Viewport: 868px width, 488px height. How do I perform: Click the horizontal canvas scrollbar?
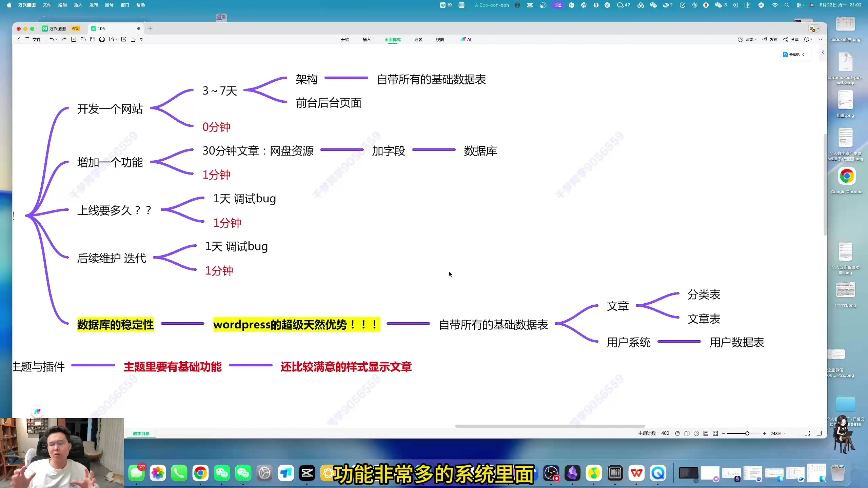[x=550, y=426]
